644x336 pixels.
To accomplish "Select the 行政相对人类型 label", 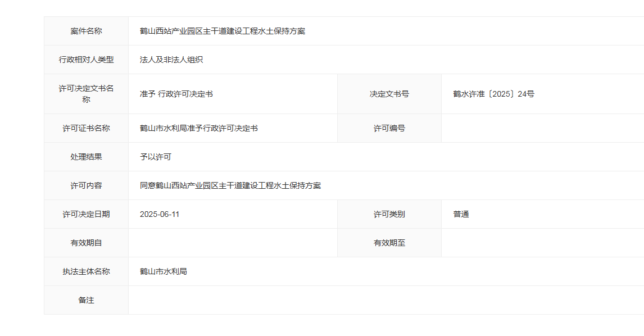I will [x=85, y=60].
